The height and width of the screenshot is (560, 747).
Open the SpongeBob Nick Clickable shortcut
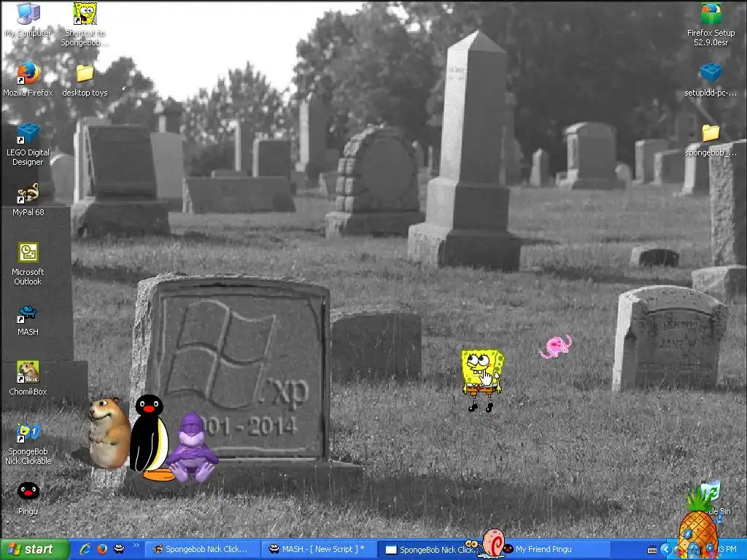click(x=28, y=444)
